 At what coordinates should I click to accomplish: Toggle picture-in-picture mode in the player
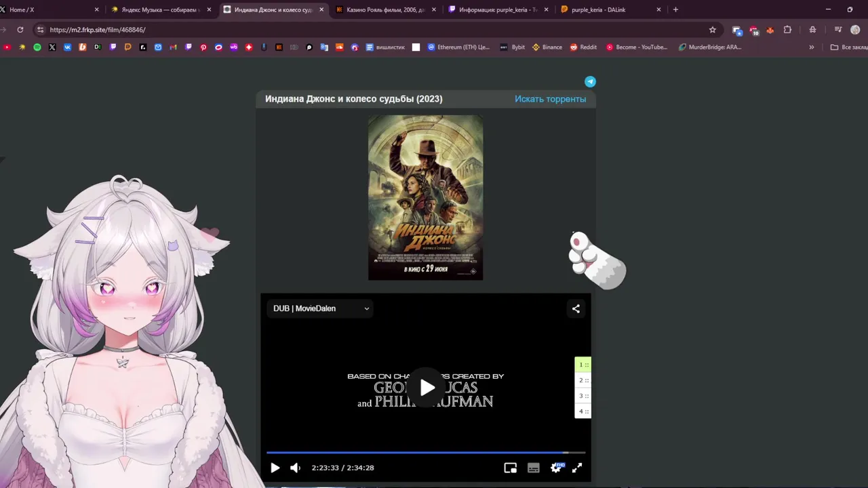[511, 468]
